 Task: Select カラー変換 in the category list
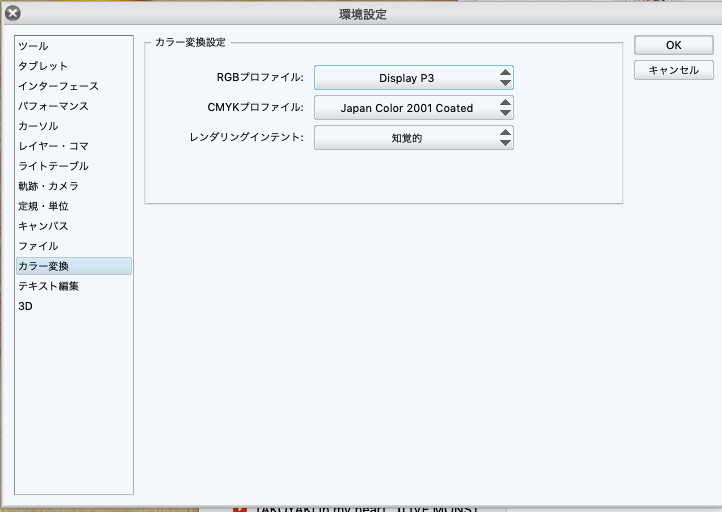tap(74, 266)
